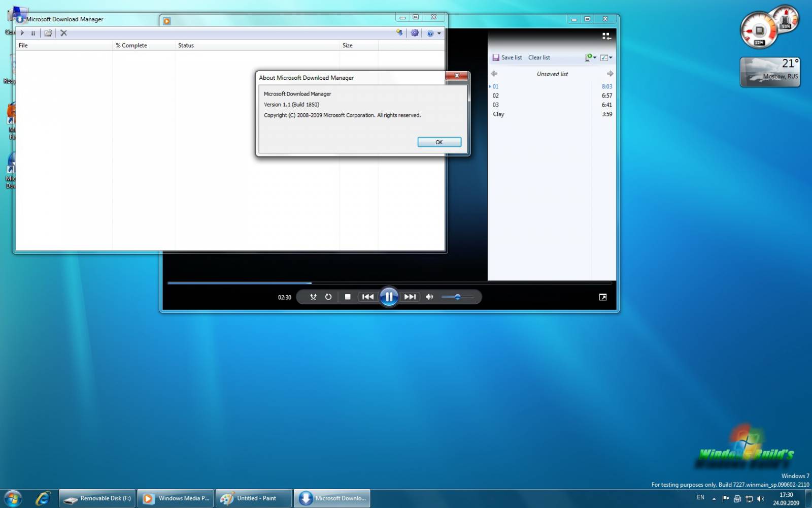Launch Internet Explorer from the taskbar

point(43,498)
